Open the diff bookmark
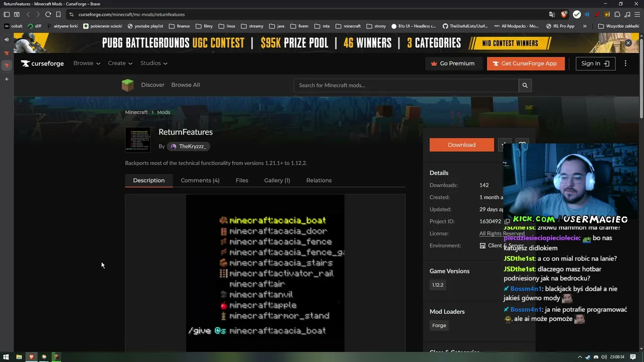Viewport: 644px width, 362px height. 35,26
